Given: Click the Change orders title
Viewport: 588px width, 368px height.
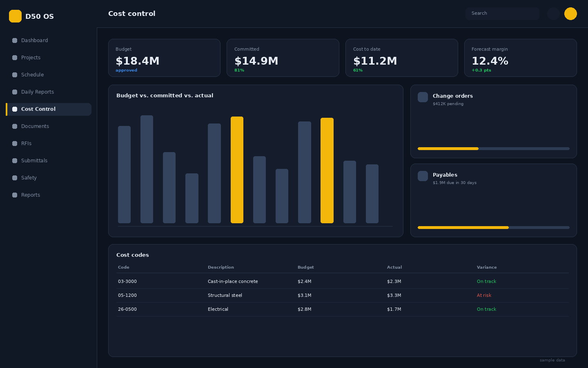Looking at the screenshot, I should pos(453,96).
